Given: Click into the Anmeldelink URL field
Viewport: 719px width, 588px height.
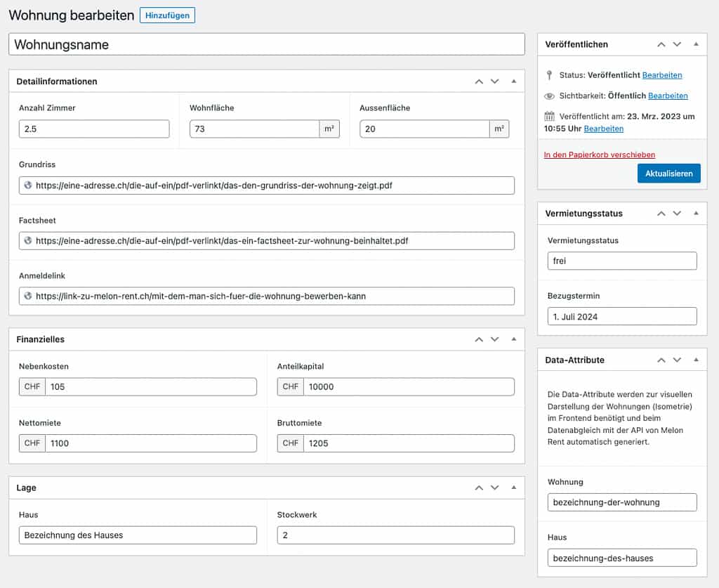Looking at the screenshot, I should [267, 296].
